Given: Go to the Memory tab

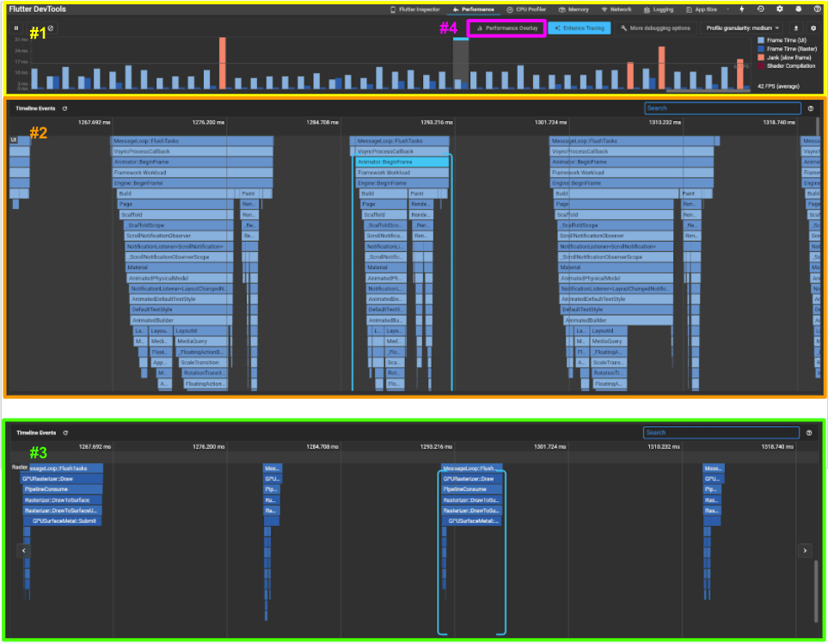Looking at the screenshot, I should pos(574,9).
